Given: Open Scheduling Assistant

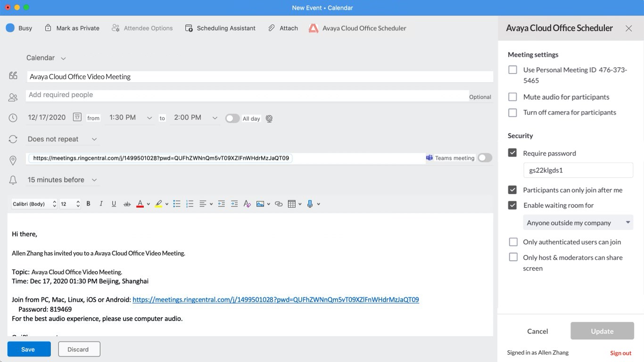Looking at the screenshot, I should tap(220, 28).
